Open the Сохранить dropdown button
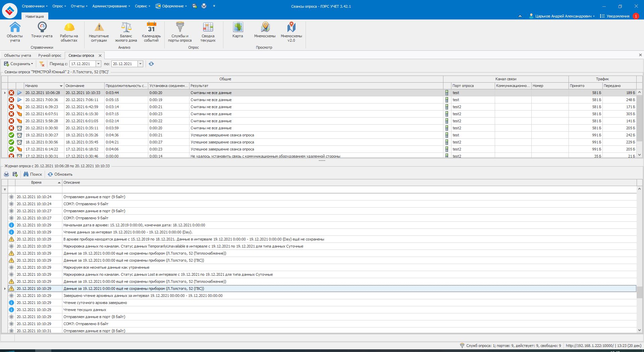 tap(19, 64)
